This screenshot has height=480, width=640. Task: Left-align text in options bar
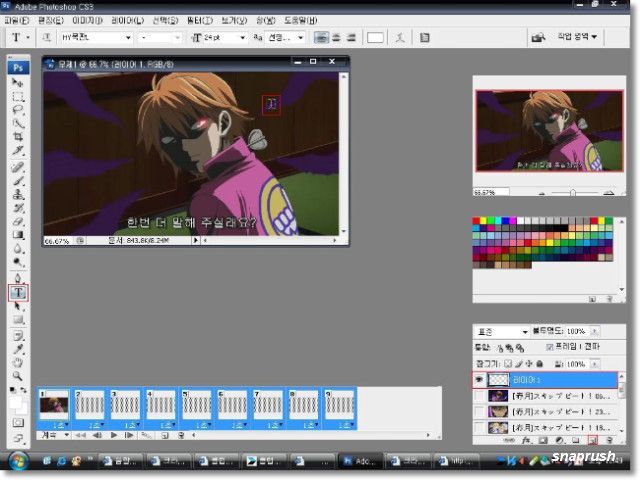coord(322,38)
